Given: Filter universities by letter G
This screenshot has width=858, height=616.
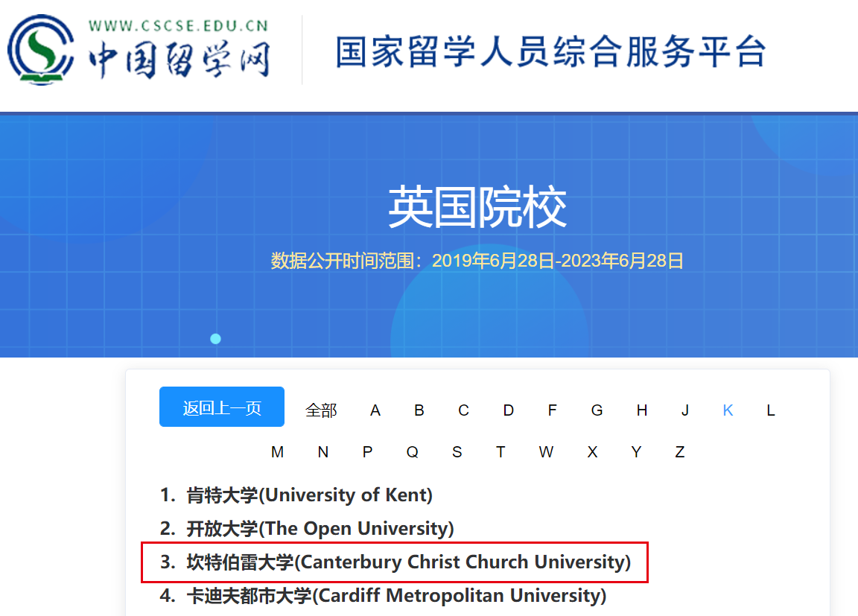Looking at the screenshot, I should click(597, 410).
